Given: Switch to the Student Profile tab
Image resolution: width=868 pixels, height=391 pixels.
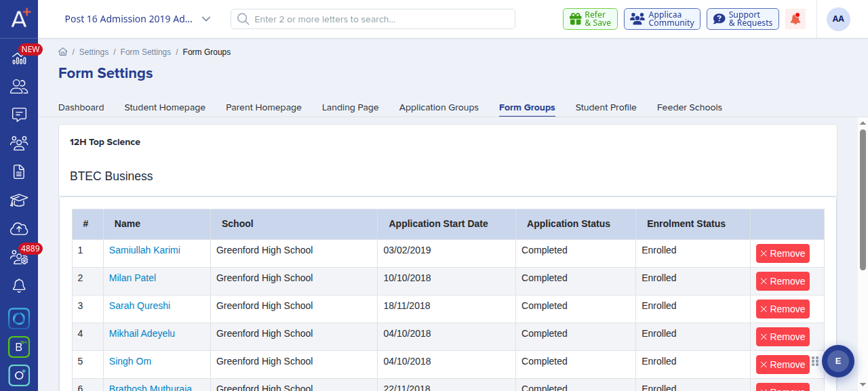Looking at the screenshot, I should pos(606,107).
